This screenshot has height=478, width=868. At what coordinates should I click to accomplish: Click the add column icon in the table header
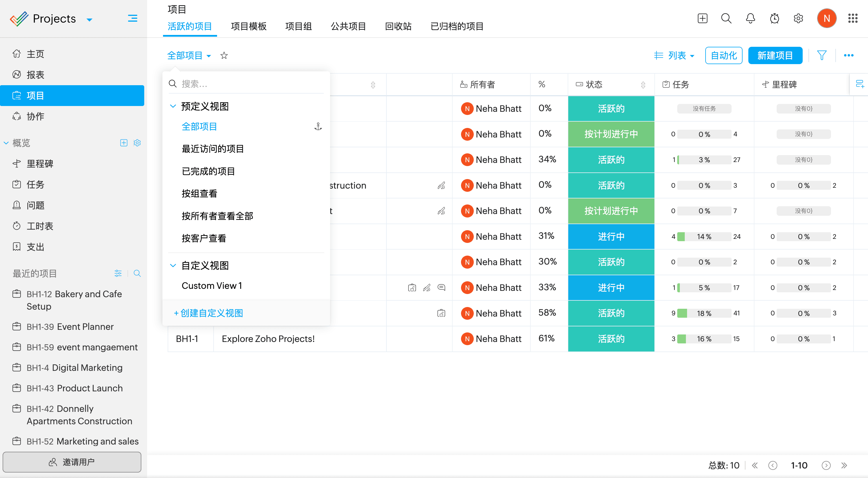[860, 84]
